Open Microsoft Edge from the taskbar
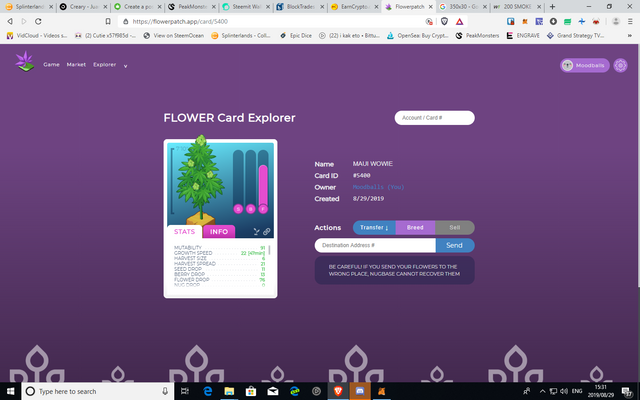This screenshot has height=400, width=640. click(x=208, y=391)
